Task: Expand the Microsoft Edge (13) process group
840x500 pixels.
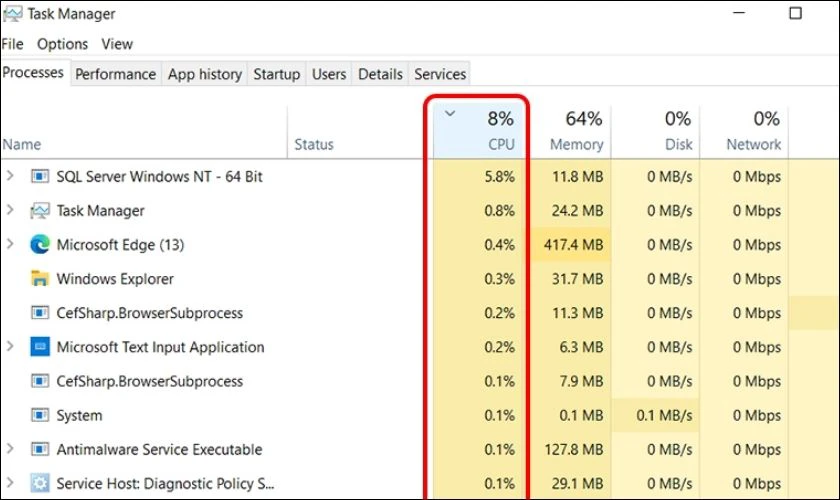Action: pos(10,244)
